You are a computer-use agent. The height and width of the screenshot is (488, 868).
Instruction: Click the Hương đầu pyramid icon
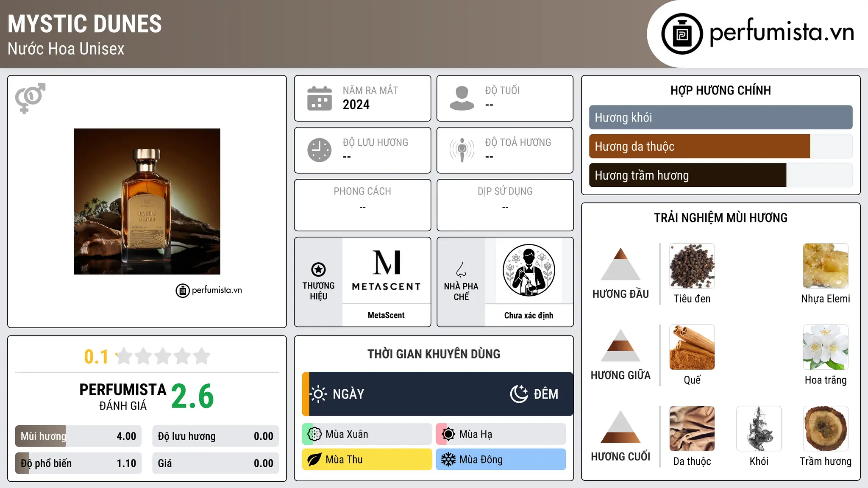620,264
